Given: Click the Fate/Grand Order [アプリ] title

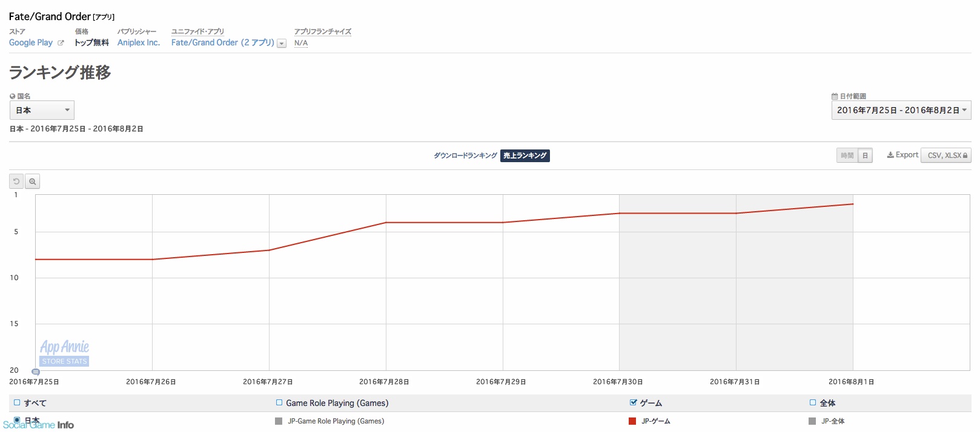Looking at the screenshot, I should pos(62,17).
